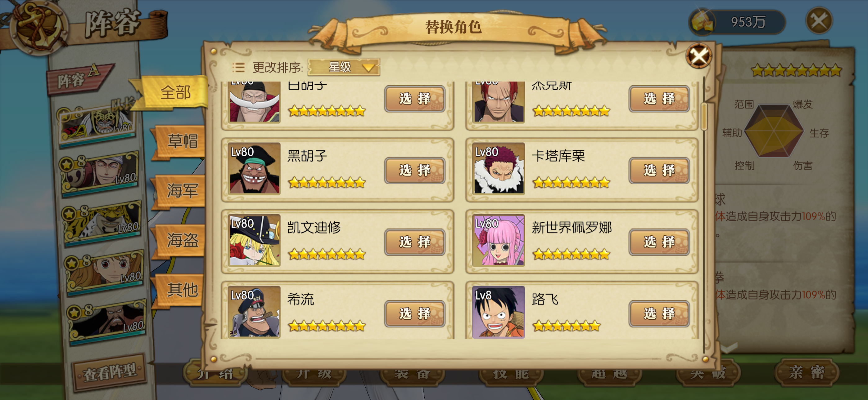Click the list icon beside 更改排序
This screenshot has height=400, width=868.
[x=238, y=67]
